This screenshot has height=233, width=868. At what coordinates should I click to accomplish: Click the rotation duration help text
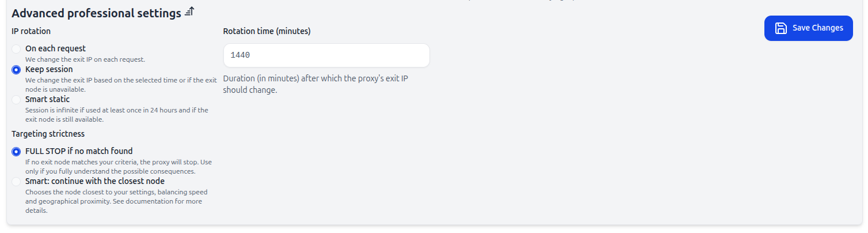(x=315, y=84)
